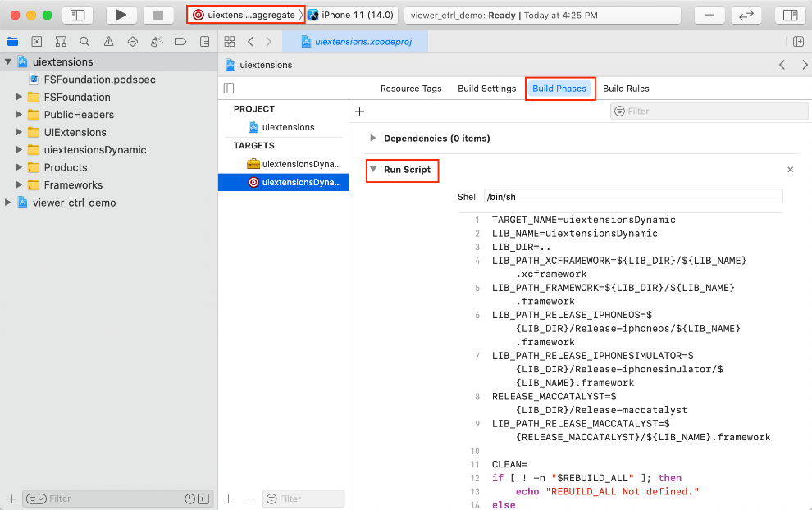Open the Issue navigator warning icon
The image size is (812, 510).
pyautogui.click(x=108, y=42)
